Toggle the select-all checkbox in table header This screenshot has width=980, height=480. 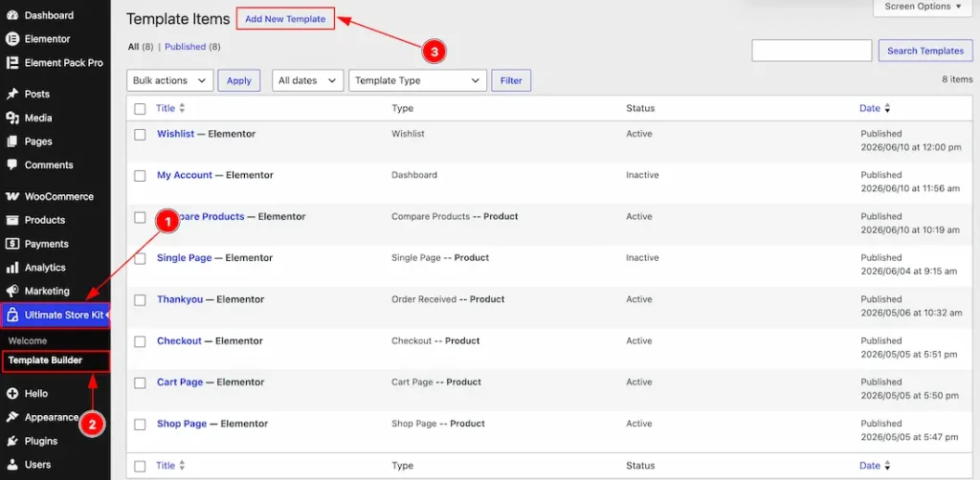point(140,109)
